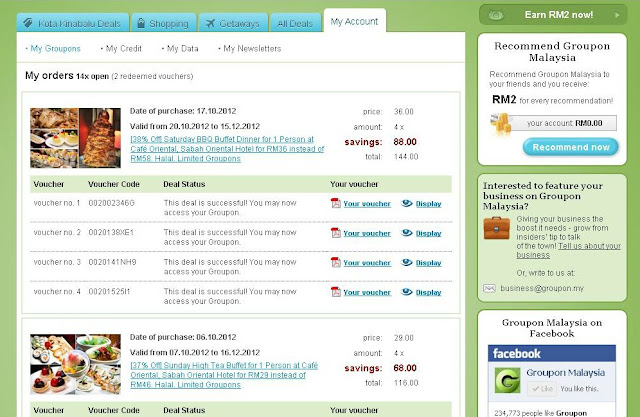Viewport: 640px width, 417px height.
Task: Click the Recommend Groupon Malaysia heading
Action: click(552, 51)
